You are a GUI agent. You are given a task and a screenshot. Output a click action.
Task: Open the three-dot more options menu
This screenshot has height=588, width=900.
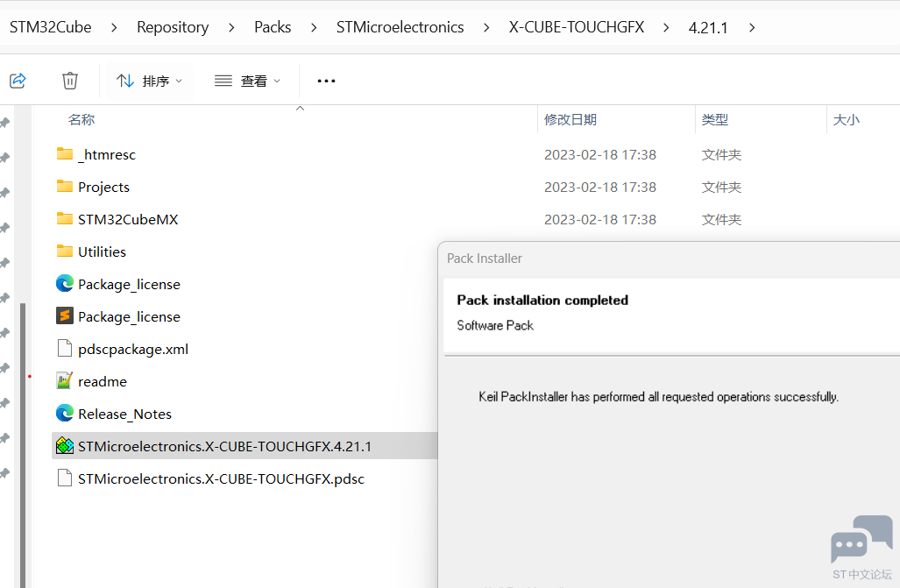click(x=326, y=81)
